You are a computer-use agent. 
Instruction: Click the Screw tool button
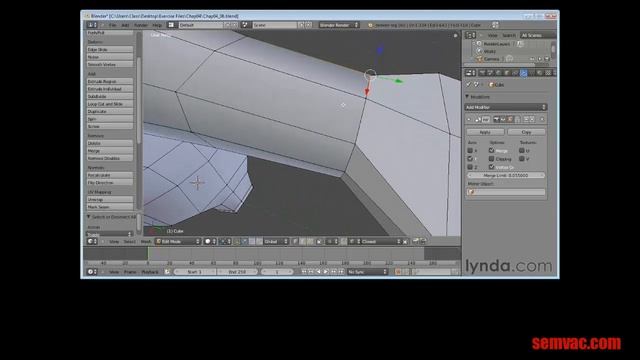[x=110, y=127]
